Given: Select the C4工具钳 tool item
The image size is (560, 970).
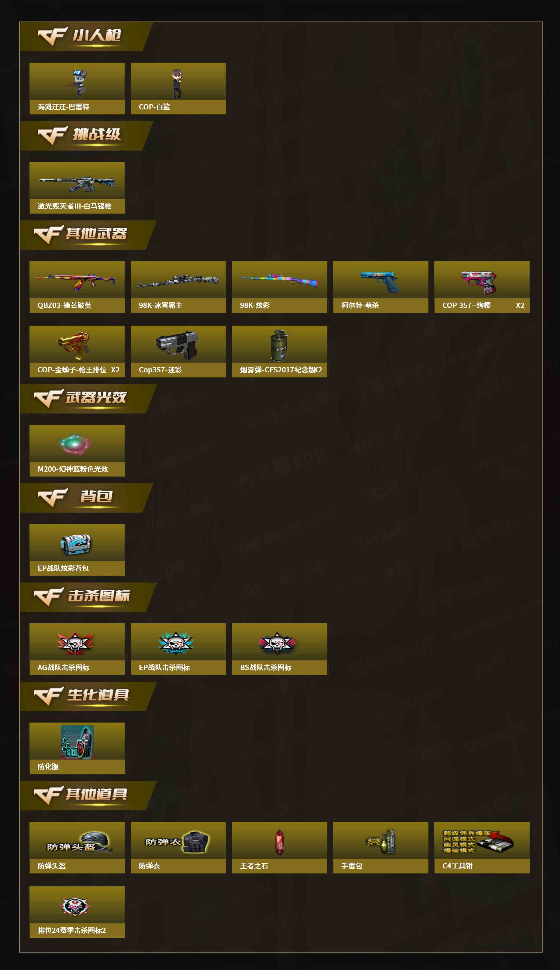Looking at the screenshot, I should (x=482, y=848).
